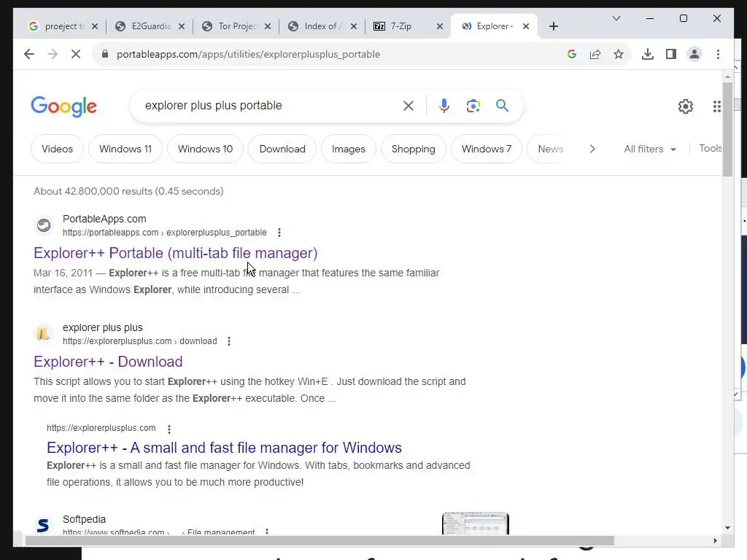Click the Google icon in address bar
This screenshot has width=747, height=560.
(x=572, y=54)
